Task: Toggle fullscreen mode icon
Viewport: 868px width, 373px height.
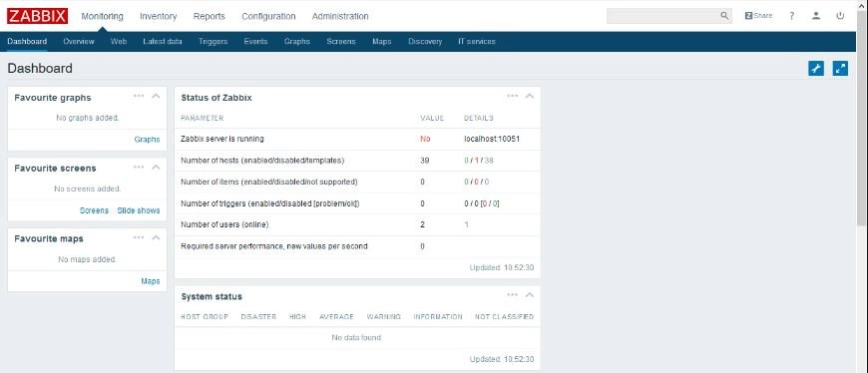Action: pos(840,69)
